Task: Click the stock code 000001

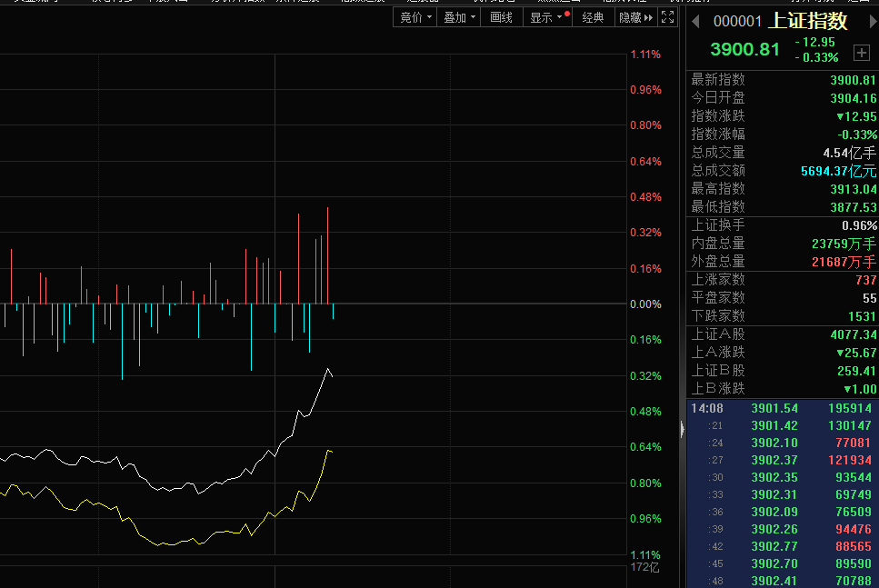Action: (x=737, y=22)
